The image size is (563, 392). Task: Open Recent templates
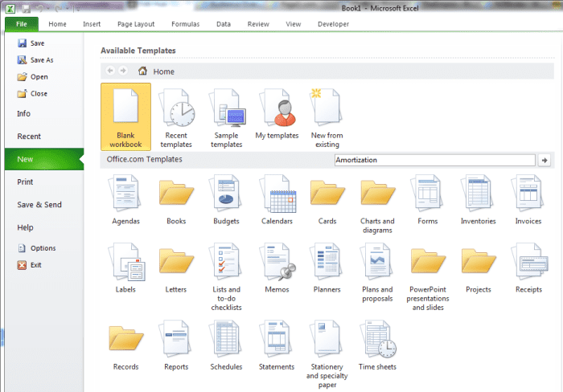coord(176,116)
